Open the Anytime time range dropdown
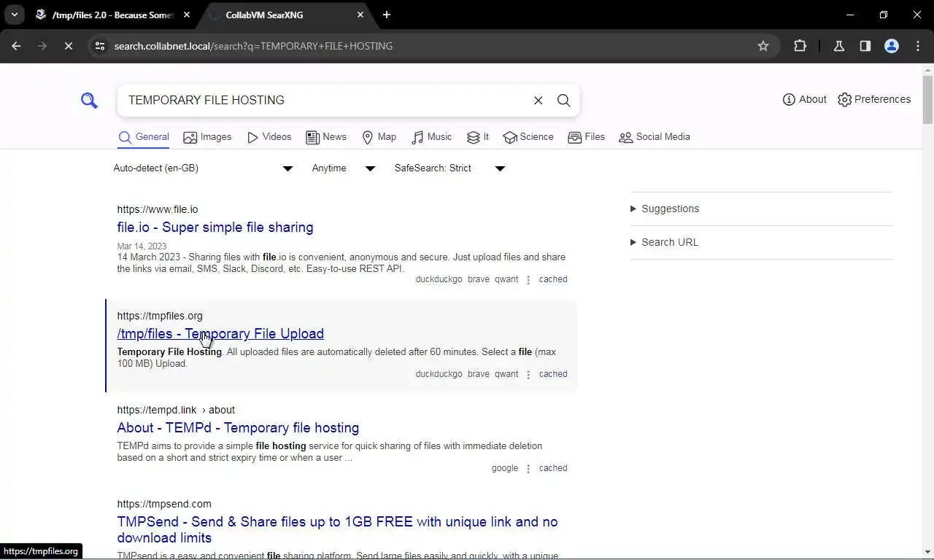The width and height of the screenshot is (934, 560). click(x=343, y=168)
